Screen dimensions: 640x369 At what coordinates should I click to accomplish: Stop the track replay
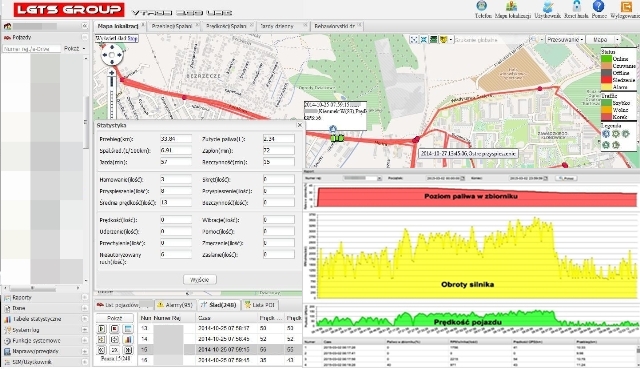pos(115,328)
